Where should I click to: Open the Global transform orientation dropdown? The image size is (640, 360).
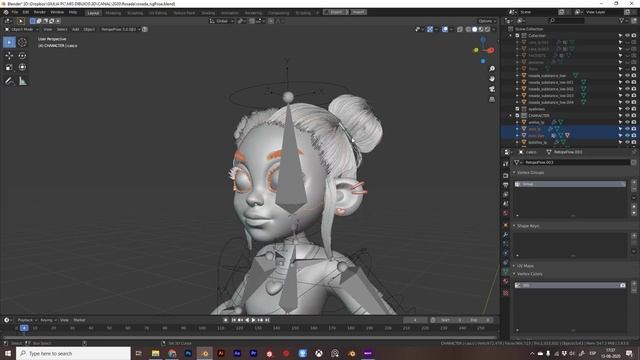[222, 21]
